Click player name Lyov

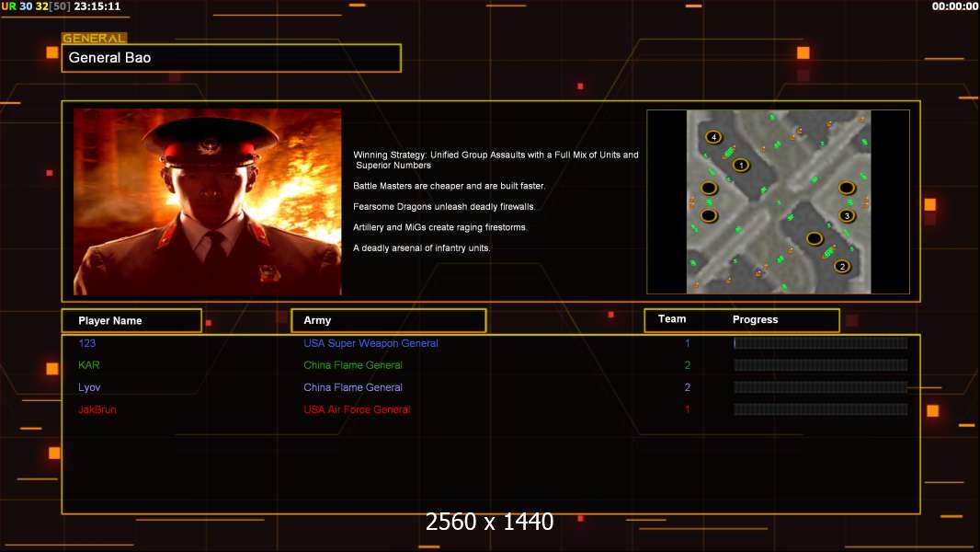[89, 387]
